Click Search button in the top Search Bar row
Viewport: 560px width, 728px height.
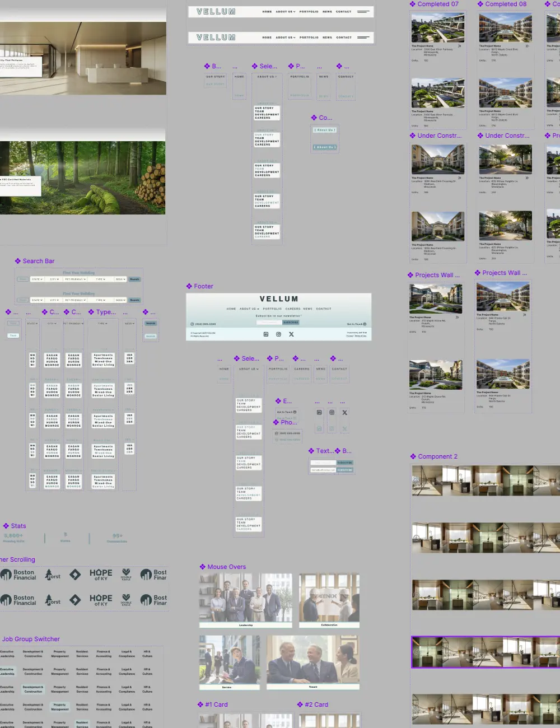(x=134, y=279)
